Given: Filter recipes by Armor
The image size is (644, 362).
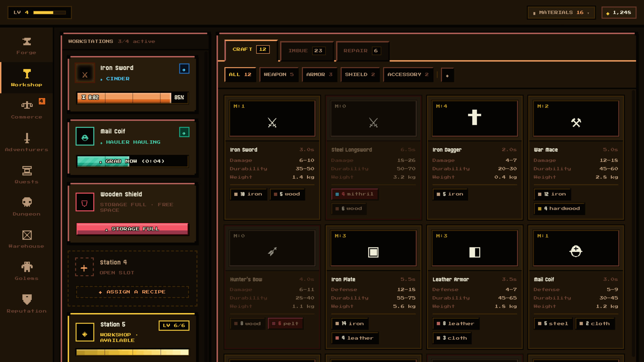Looking at the screenshot, I should coord(319,74).
